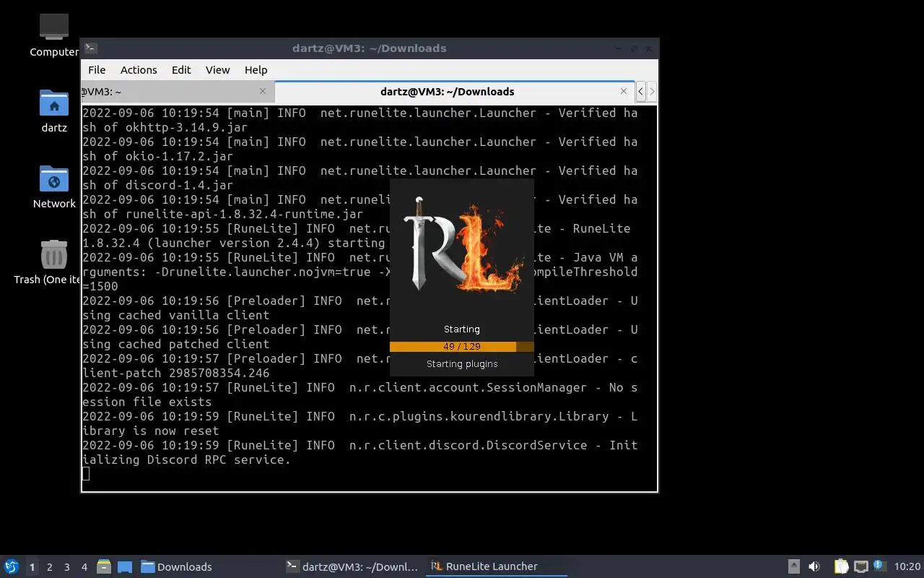Open the network connection tray icon
Screen dimensions: 924x578
click(x=861, y=566)
